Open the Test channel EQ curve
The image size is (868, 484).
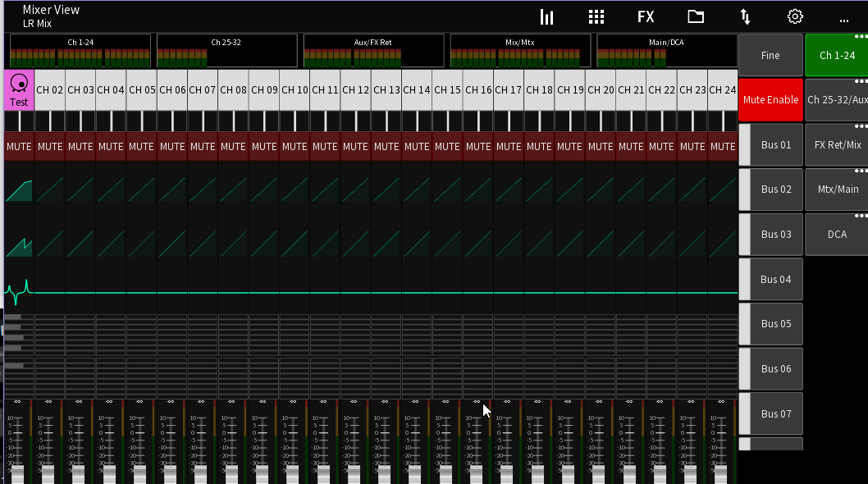(19, 292)
